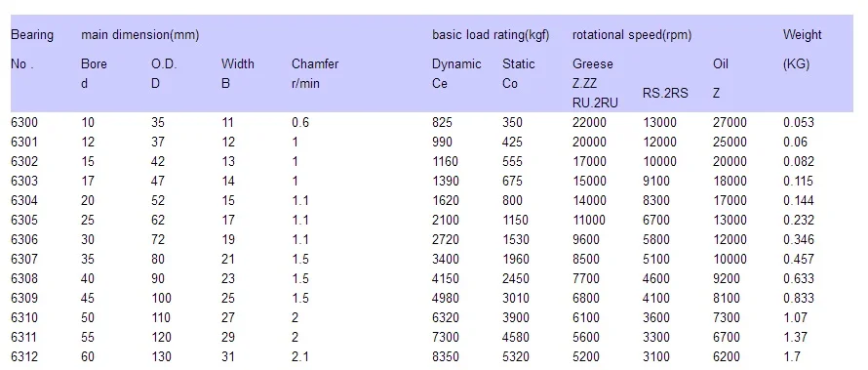Click static load 1960 for 6307
The image size is (868, 370).
(x=515, y=259)
